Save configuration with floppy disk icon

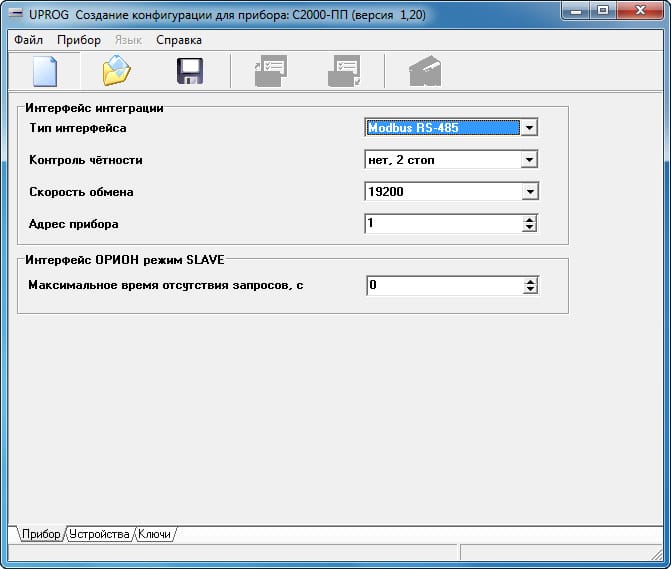point(190,71)
